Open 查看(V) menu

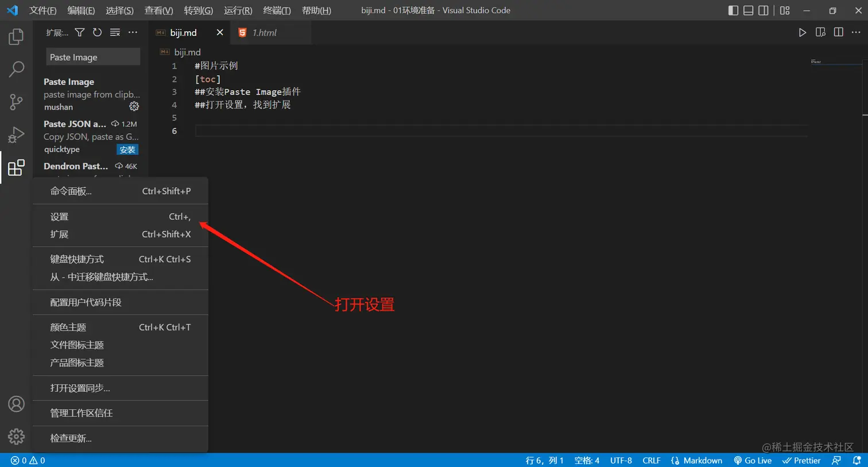coord(158,10)
